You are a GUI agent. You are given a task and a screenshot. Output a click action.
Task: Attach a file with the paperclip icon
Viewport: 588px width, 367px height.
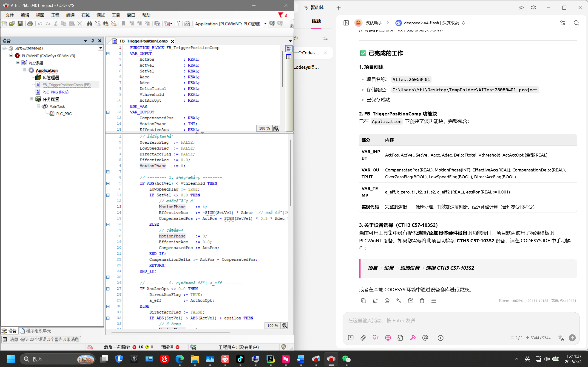pos(363,338)
